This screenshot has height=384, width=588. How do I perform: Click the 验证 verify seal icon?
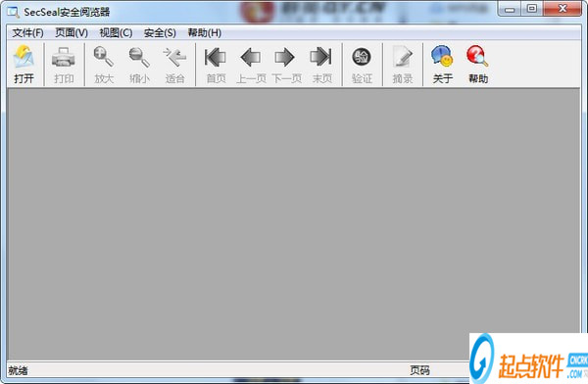362,57
